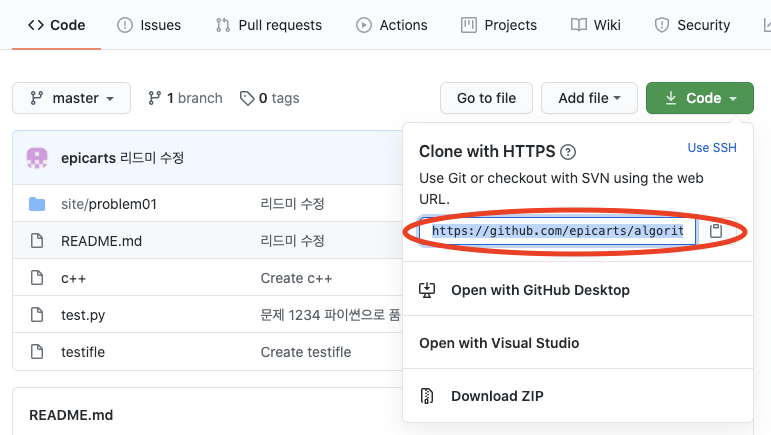
Task: Open the c++ file
Action: tap(73, 278)
